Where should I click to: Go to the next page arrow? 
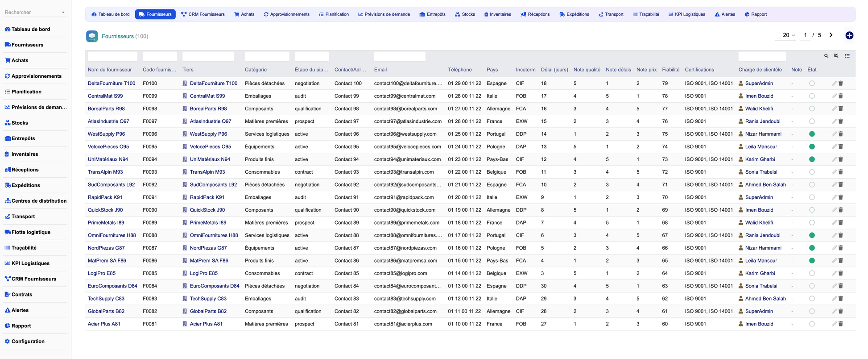831,35
